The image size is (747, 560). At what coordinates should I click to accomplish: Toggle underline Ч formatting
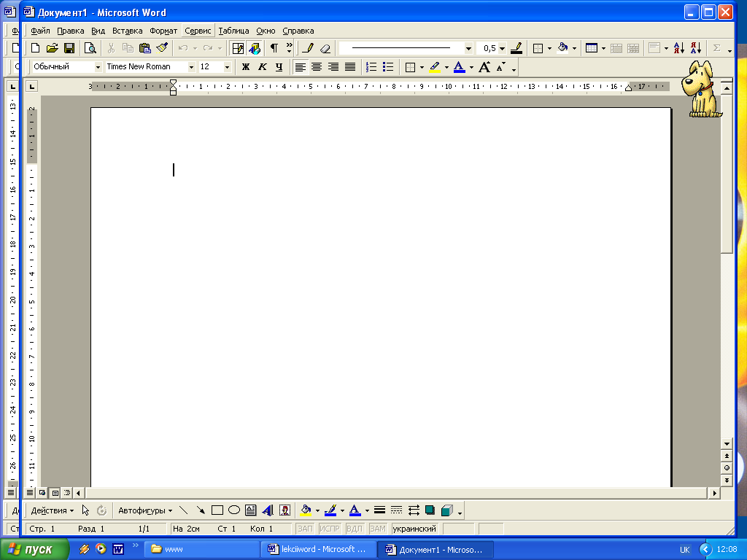point(279,67)
